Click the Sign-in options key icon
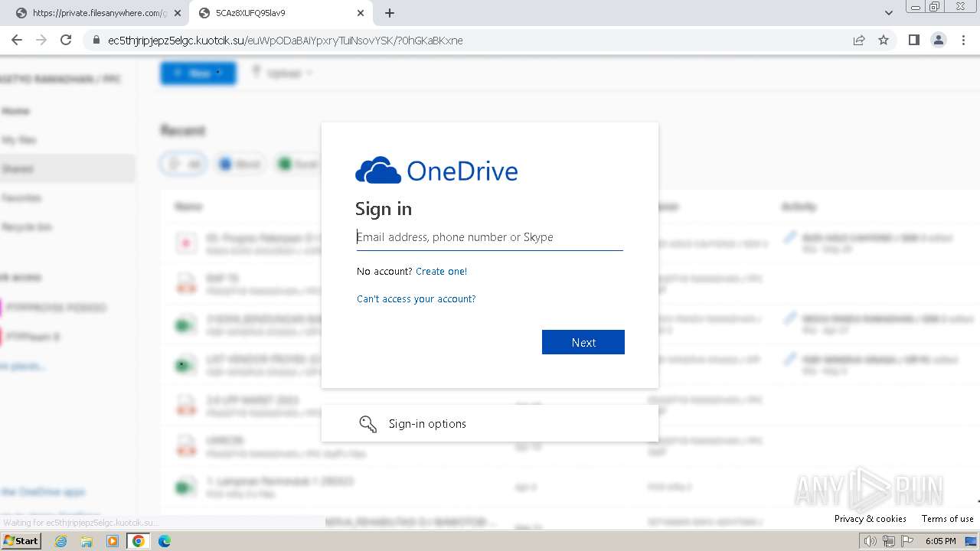The height and width of the screenshot is (551, 980). click(x=368, y=424)
